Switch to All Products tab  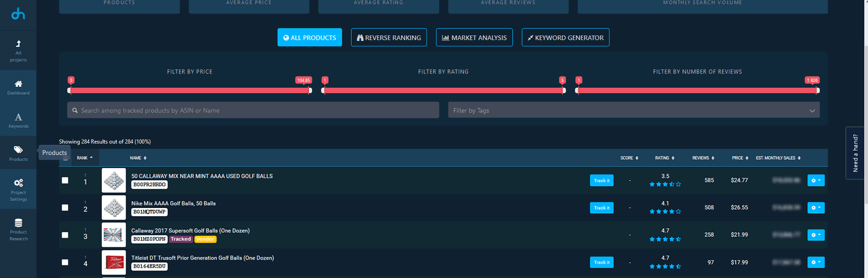coord(310,38)
